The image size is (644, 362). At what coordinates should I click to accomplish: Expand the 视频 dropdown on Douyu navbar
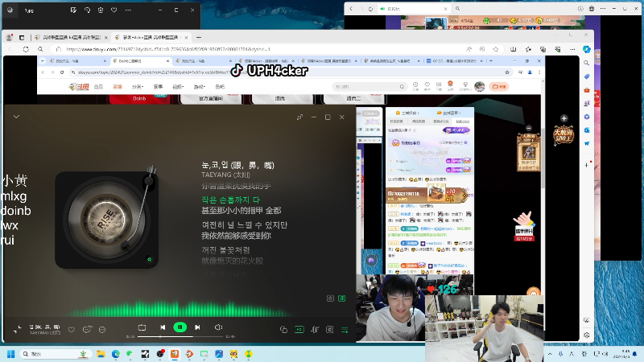pyautogui.click(x=178, y=87)
